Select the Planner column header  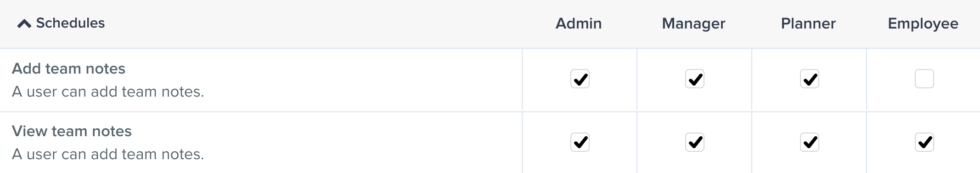[x=808, y=23]
